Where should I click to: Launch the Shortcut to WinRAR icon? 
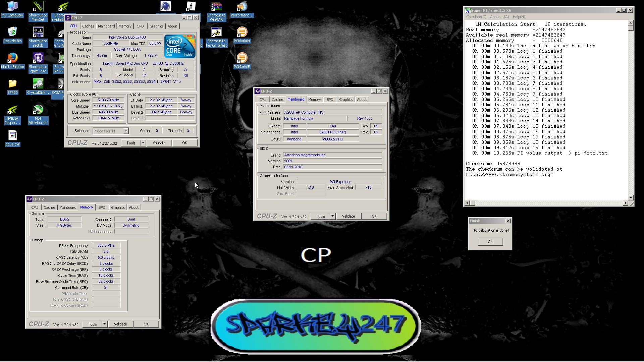click(216, 11)
